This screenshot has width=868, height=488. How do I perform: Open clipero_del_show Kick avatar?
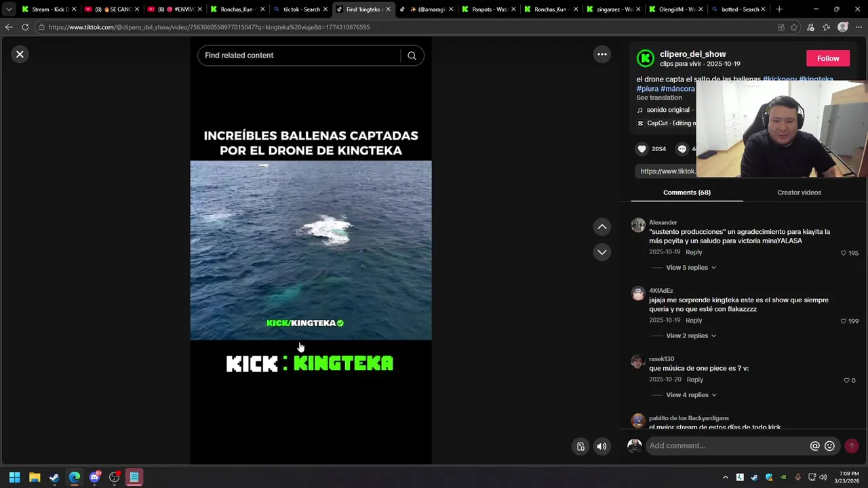[646, 58]
